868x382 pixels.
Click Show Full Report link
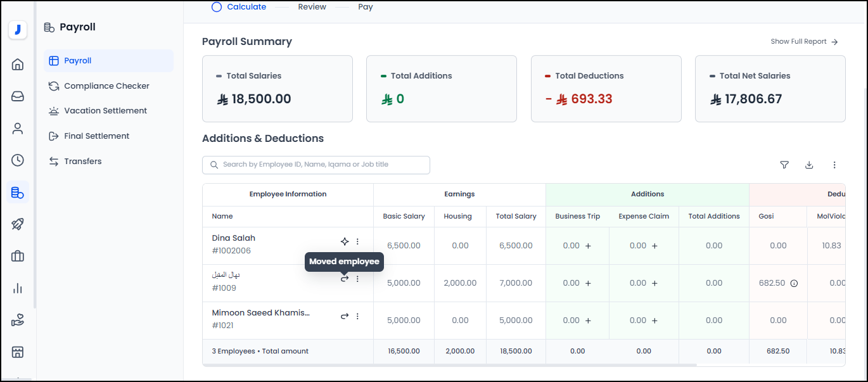tap(804, 42)
